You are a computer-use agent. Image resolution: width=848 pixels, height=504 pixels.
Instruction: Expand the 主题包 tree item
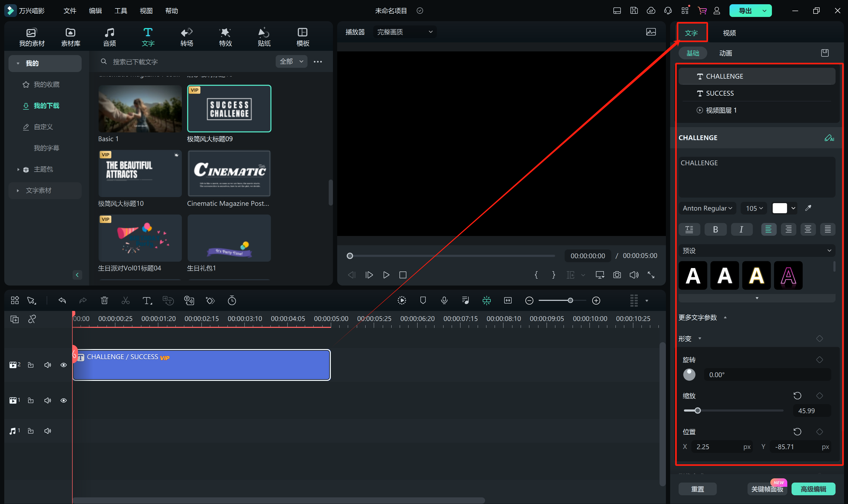pos(18,169)
